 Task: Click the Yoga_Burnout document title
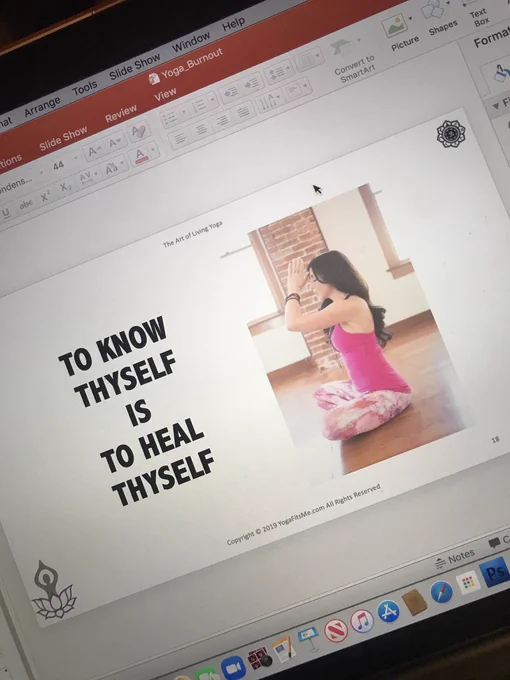coord(193,65)
